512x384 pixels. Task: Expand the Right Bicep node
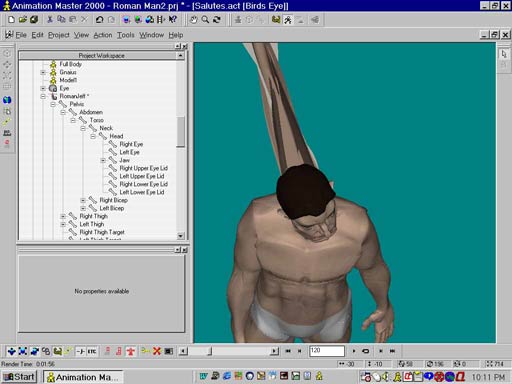[x=83, y=200]
